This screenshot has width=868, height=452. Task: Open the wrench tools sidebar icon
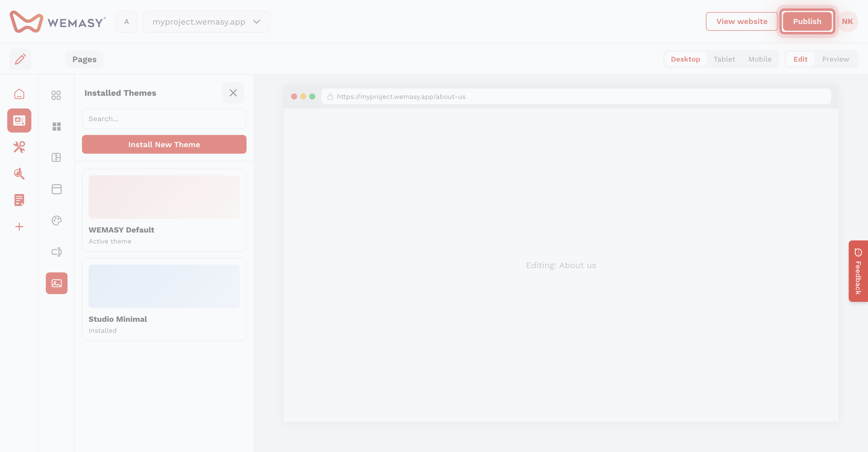(19, 147)
